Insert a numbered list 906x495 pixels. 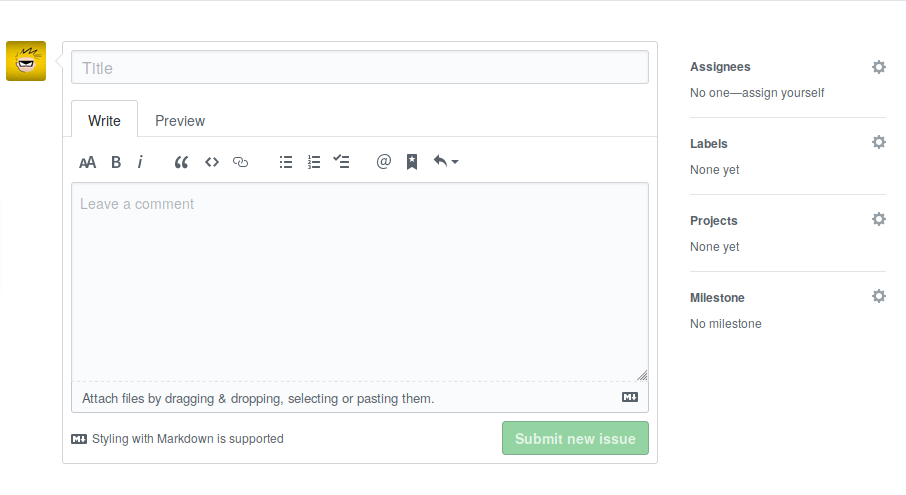[x=314, y=162]
